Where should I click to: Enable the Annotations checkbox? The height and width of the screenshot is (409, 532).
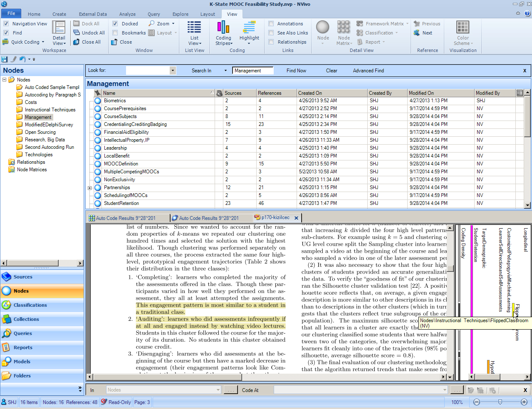271,24
